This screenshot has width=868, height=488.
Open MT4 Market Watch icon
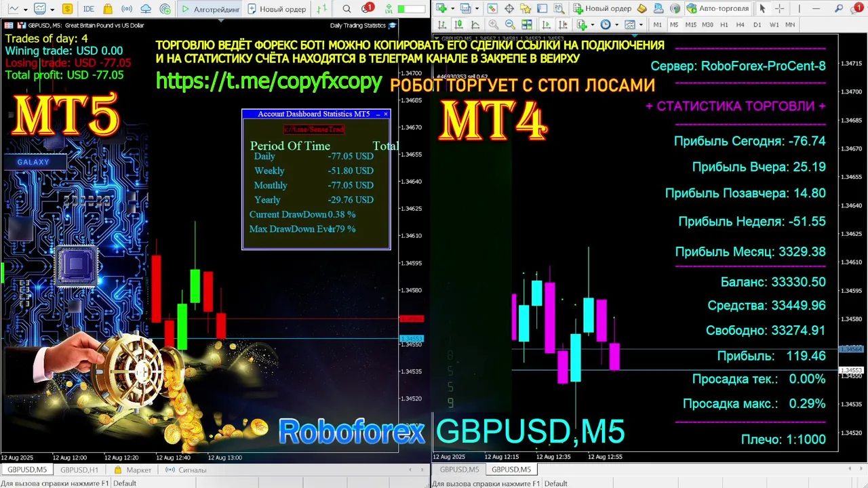point(492,8)
